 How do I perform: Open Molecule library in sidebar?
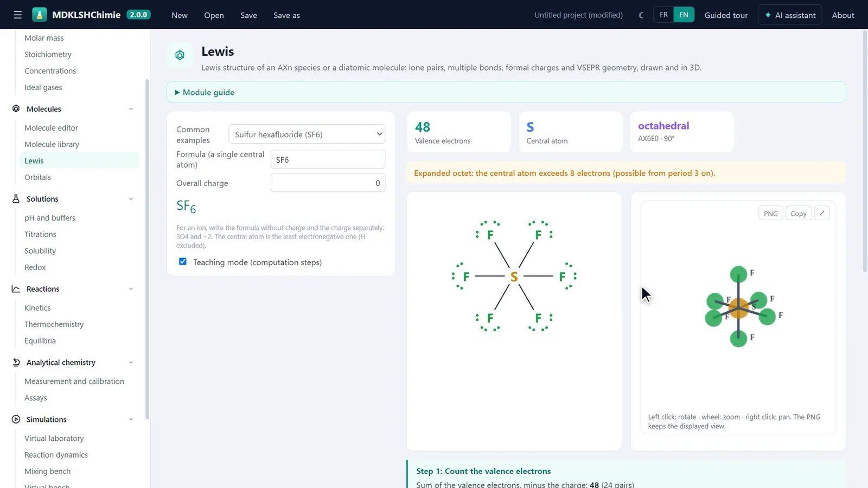click(x=52, y=144)
